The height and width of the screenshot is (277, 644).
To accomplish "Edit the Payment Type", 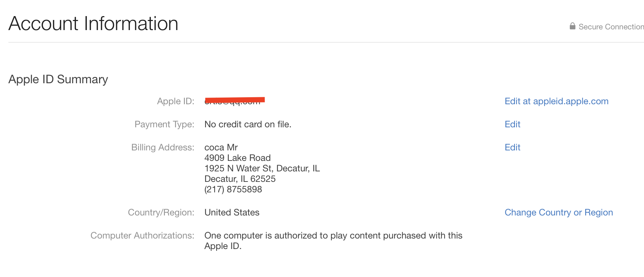I will (512, 124).
